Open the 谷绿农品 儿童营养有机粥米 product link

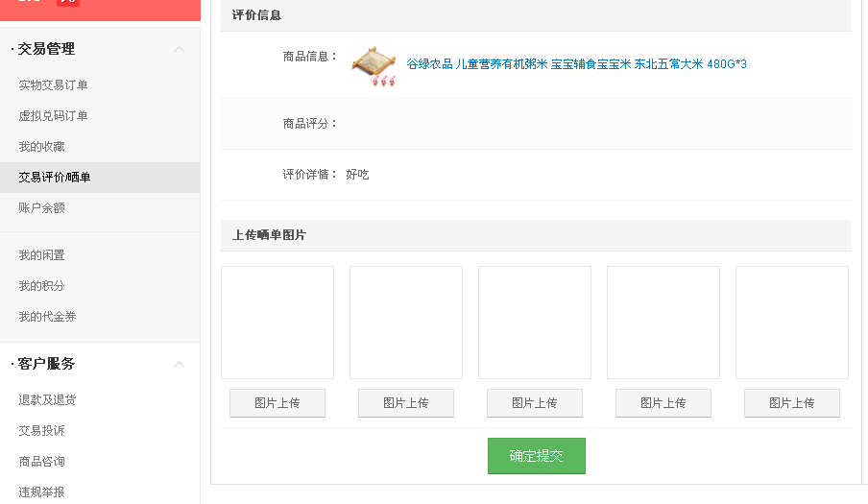pyautogui.click(x=576, y=64)
